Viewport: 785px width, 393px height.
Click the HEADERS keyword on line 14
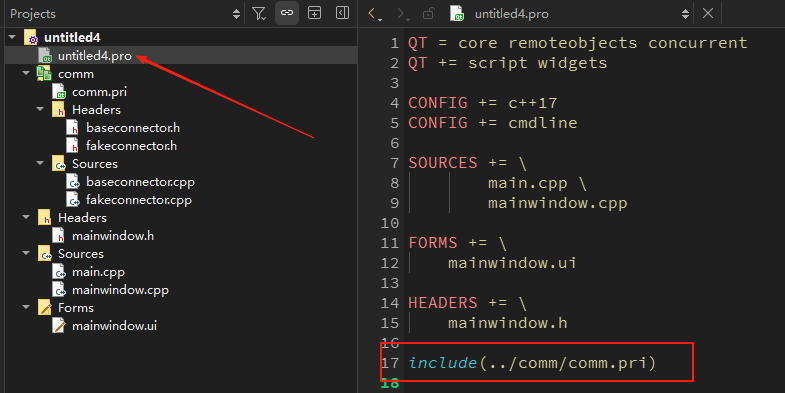[x=443, y=303]
